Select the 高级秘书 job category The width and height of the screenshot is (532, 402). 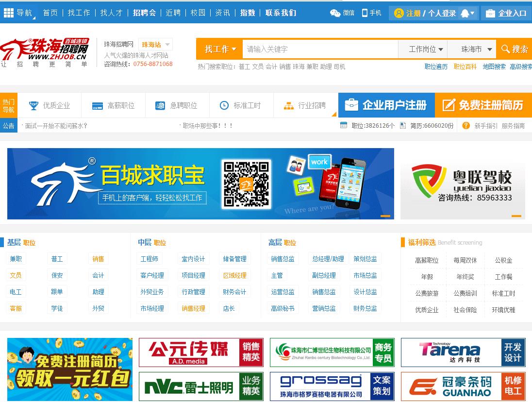[283, 308]
